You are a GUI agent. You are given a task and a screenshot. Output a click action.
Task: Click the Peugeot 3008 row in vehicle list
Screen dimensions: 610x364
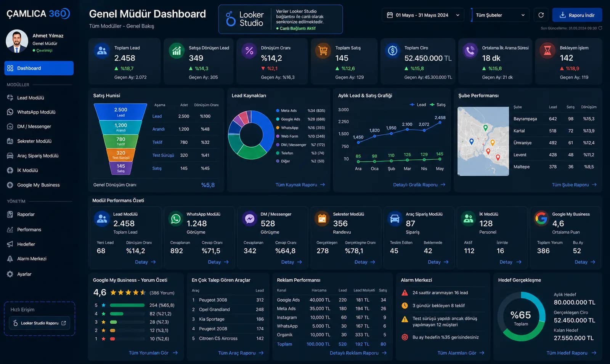click(x=228, y=300)
